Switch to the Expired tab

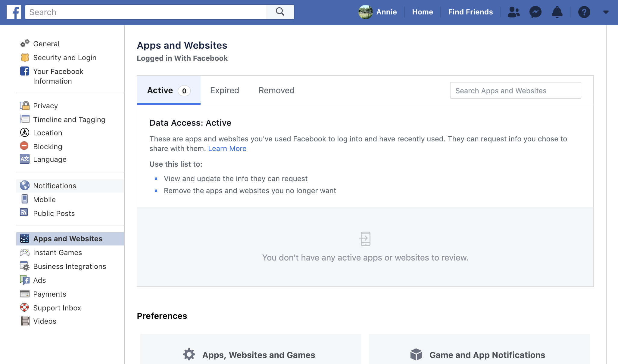tap(225, 90)
